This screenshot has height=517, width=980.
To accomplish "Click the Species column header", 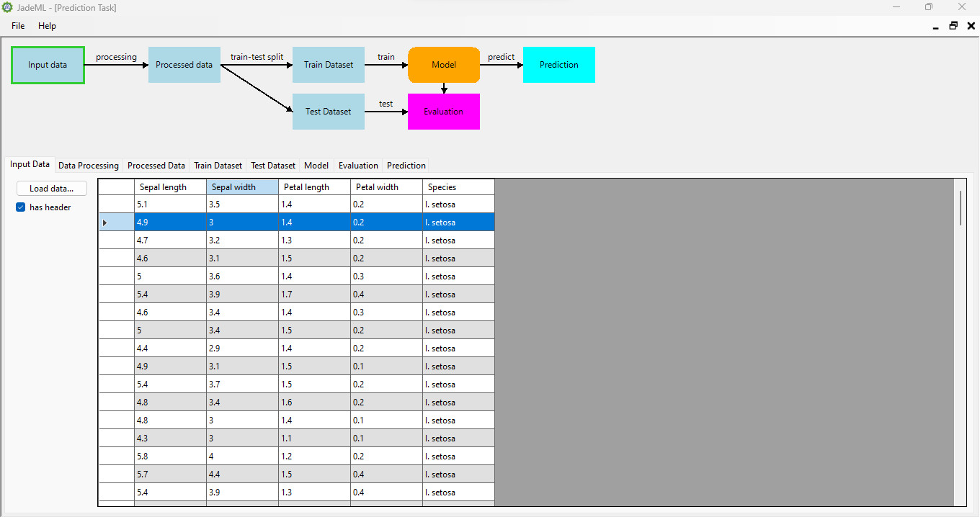I will tap(458, 187).
